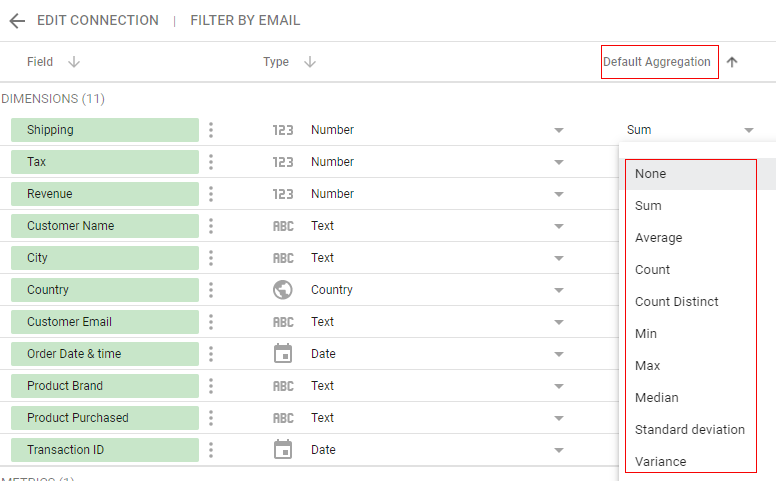Expand type dropdown for Revenue
This screenshot has width=776, height=481.
pos(559,194)
